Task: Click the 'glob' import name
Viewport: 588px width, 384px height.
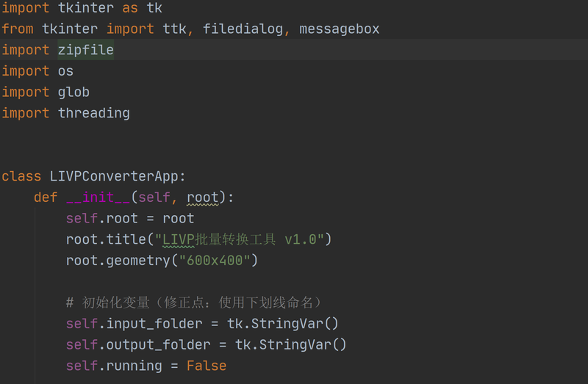Action: (74, 92)
